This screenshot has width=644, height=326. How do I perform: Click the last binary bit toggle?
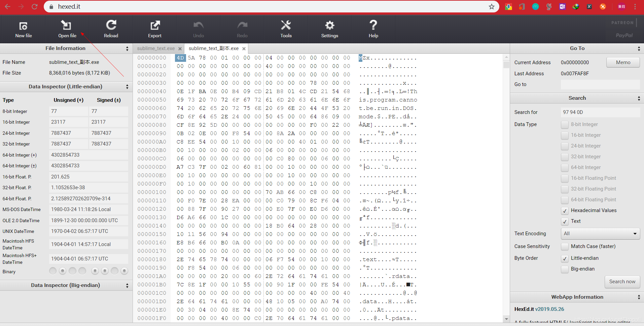124,271
